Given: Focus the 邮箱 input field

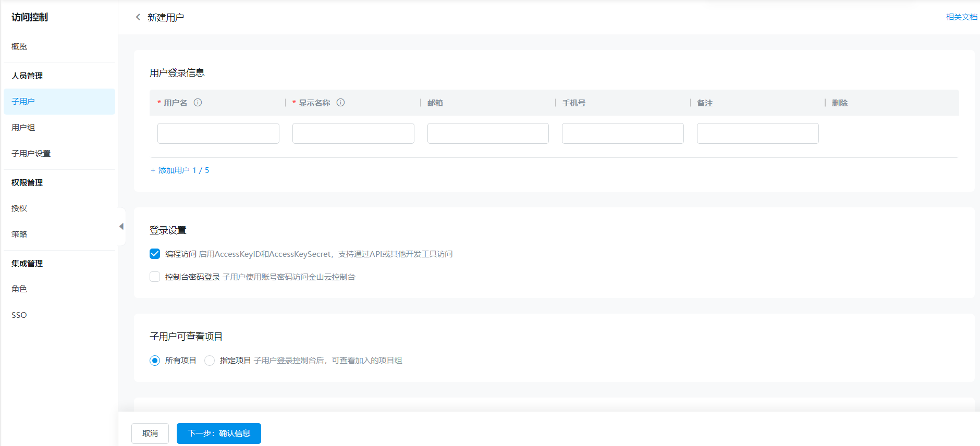Looking at the screenshot, I should click(488, 133).
